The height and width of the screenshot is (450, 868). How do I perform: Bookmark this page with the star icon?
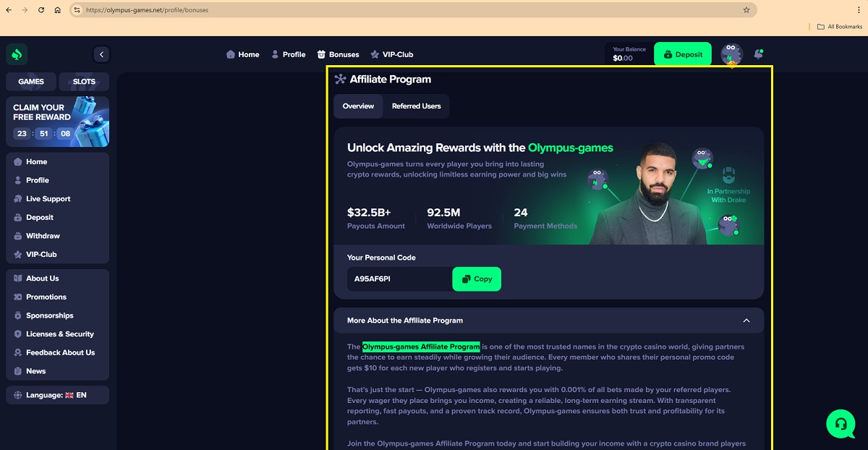tap(746, 10)
